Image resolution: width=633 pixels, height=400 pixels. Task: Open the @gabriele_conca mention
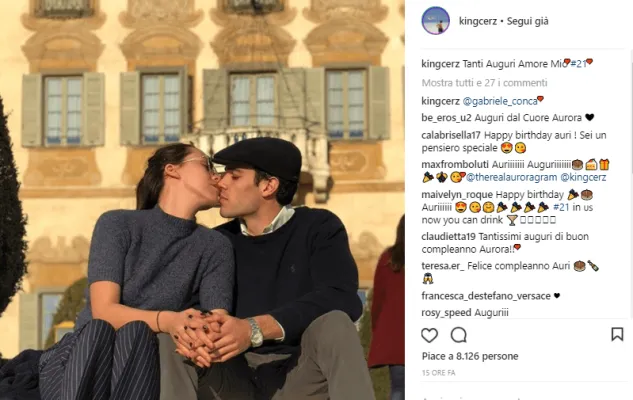pos(500,101)
